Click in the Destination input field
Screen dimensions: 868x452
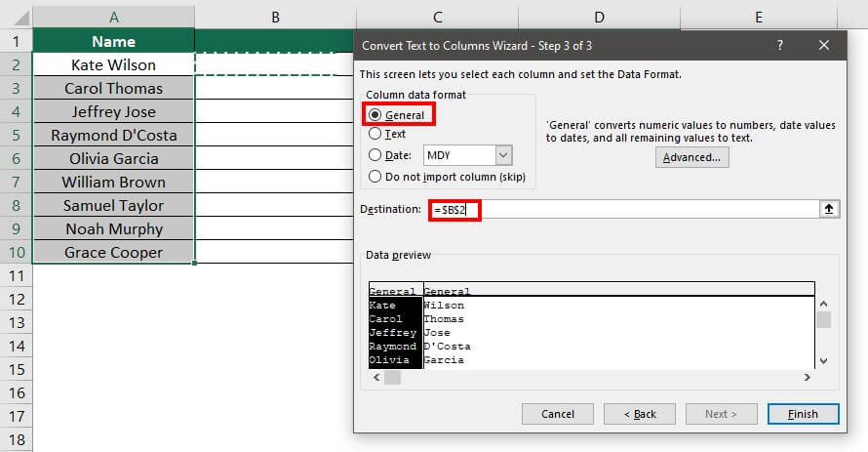623,209
